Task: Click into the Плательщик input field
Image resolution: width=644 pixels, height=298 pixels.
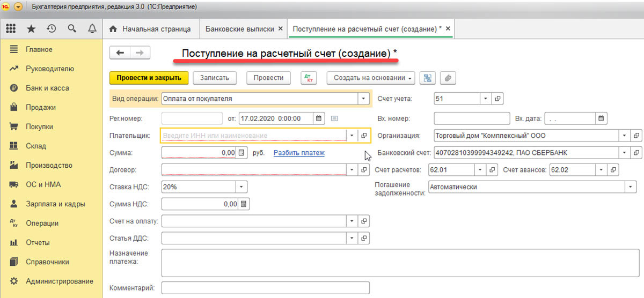Action: [x=253, y=136]
